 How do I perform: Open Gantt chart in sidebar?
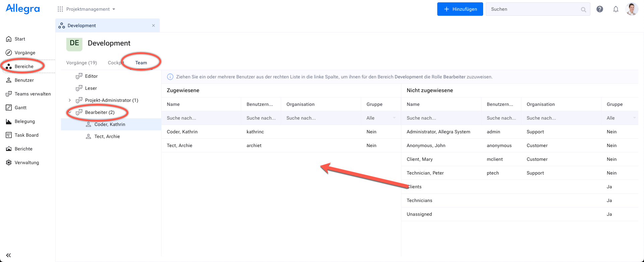click(x=20, y=108)
